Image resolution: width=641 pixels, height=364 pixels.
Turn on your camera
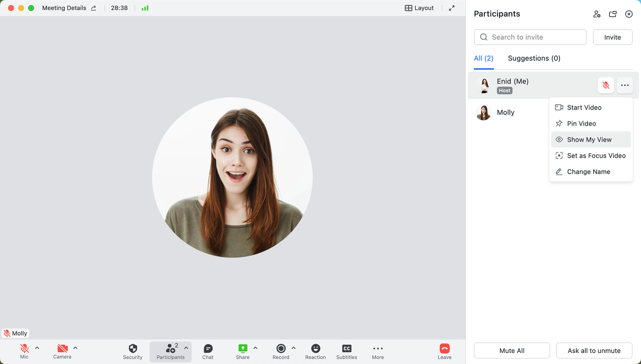pos(62,350)
